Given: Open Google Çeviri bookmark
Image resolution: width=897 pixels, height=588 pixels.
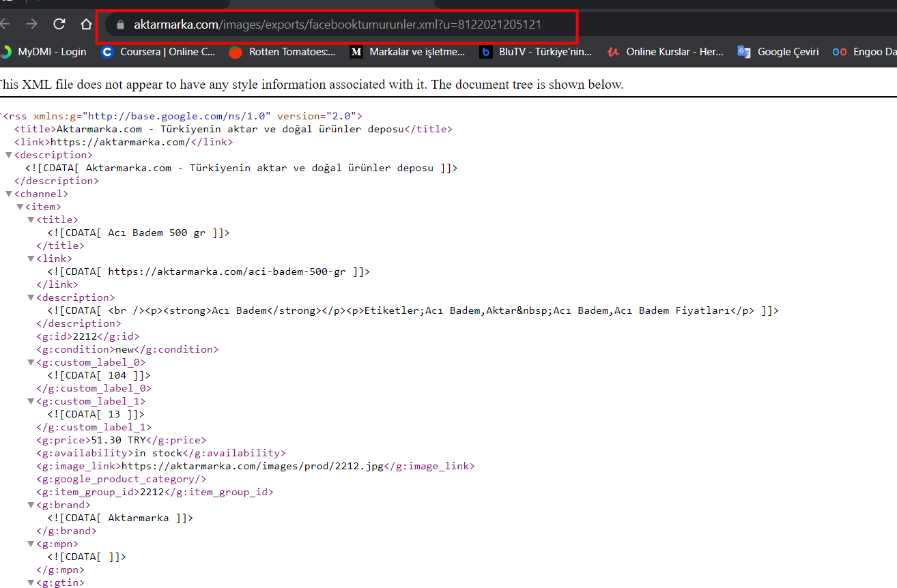Looking at the screenshot, I should pos(778,51).
